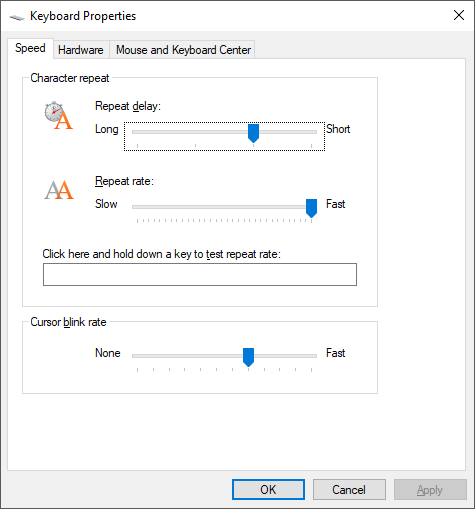Viewport: 475px width, 509px height.
Task: Click the stopwatch Repeat delay icon
Action: pos(59,115)
